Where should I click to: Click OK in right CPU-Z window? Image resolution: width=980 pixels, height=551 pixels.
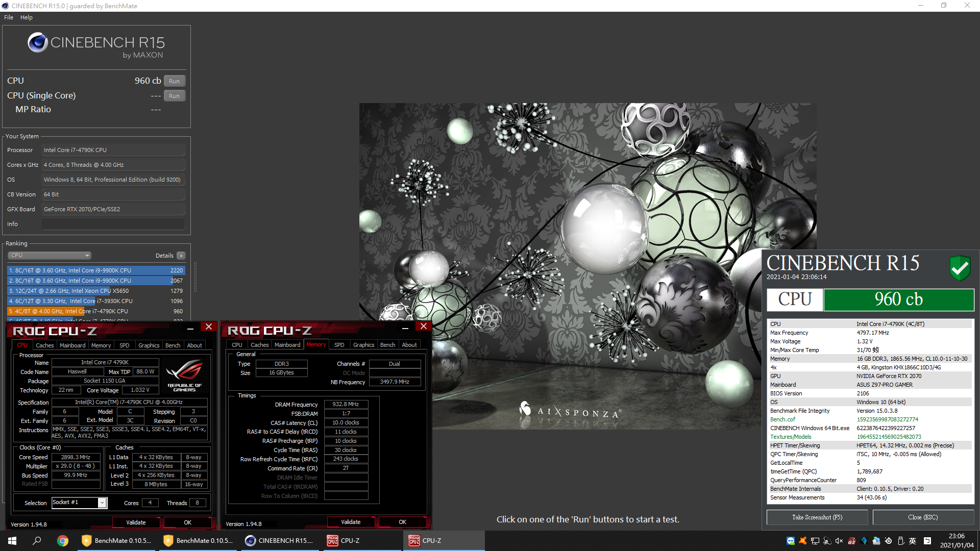[x=402, y=522]
